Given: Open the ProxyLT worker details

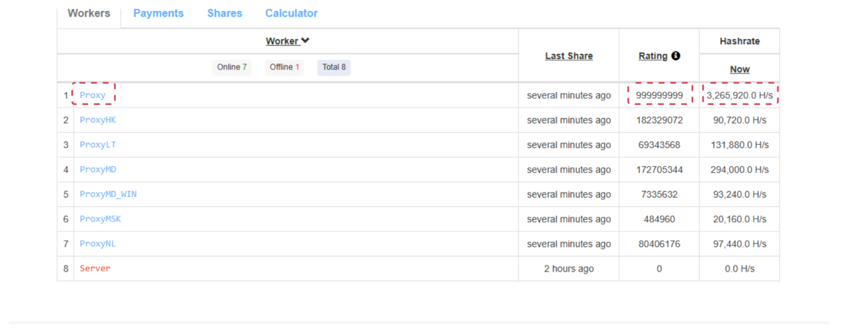Looking at the screenshot, I should tap(98, 145).
